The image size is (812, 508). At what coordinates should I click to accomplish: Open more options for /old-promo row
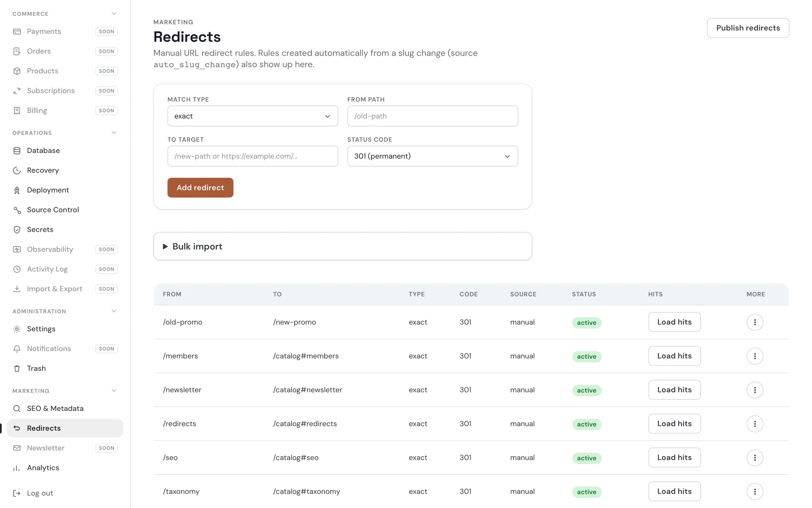(754, 322)
